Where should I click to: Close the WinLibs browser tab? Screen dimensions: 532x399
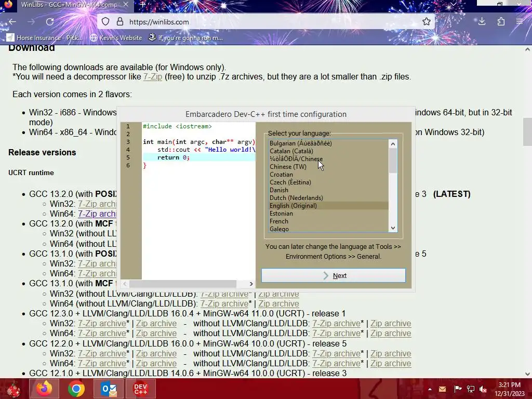(126, 5)
